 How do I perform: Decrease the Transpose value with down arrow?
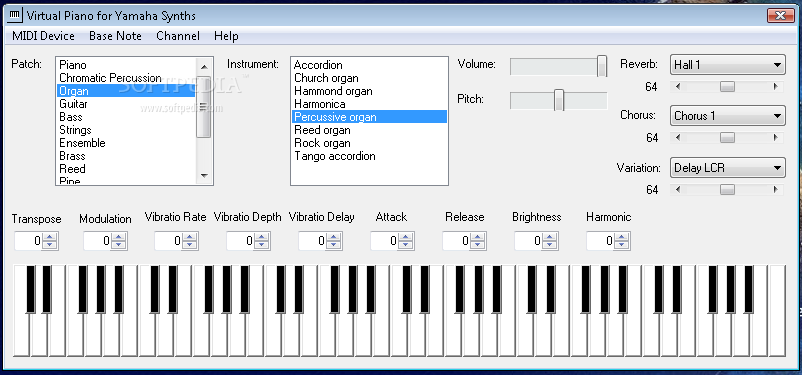[50, 245]
